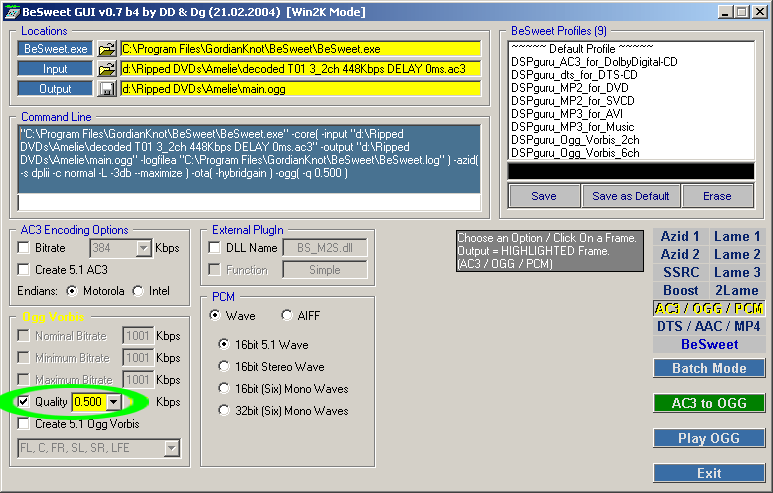The width and height of the screenshot is (773, 493).
Task: Enable the DLL Name checkbox
Action: click(214, 247)
